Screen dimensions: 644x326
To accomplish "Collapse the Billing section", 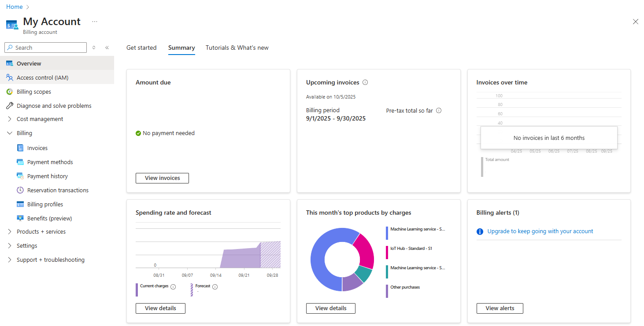I will click(10, 133).
